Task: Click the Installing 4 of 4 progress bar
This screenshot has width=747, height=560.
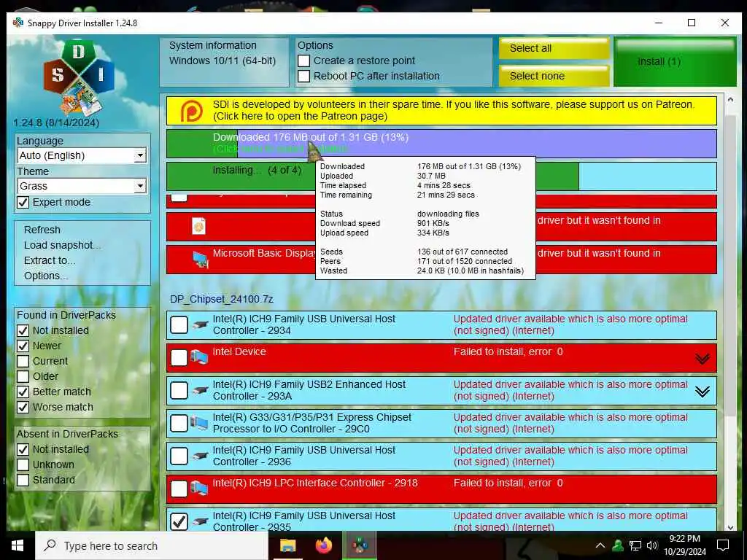Action: click(441, 176)
